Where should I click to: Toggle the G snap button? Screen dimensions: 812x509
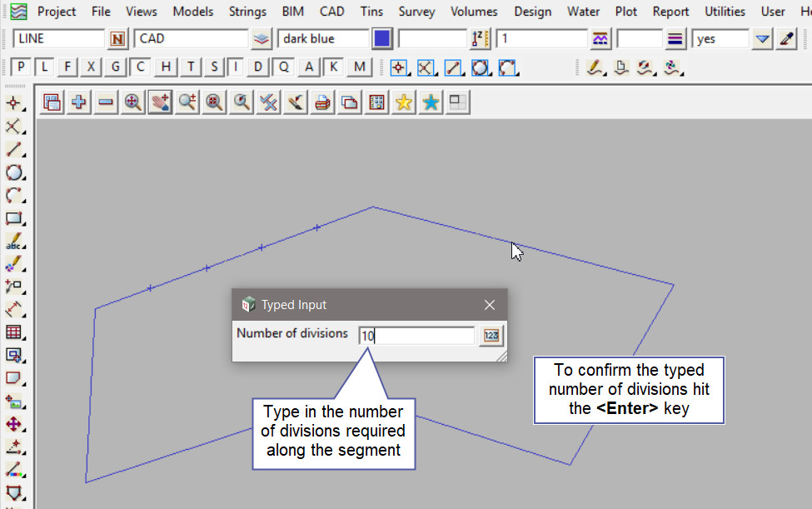click(116, 67)
